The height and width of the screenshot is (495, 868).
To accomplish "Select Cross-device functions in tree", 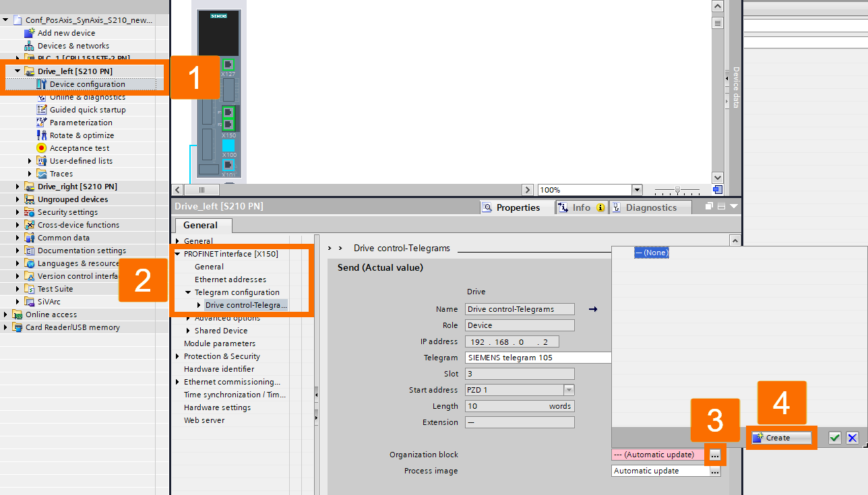I will [x=78, y=225].
